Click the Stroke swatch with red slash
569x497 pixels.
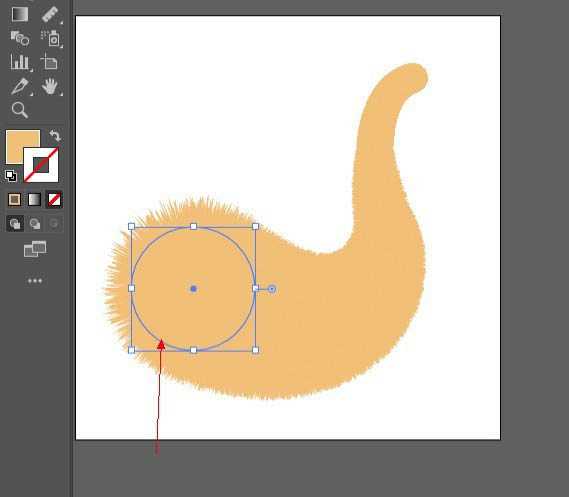(41, 165)
